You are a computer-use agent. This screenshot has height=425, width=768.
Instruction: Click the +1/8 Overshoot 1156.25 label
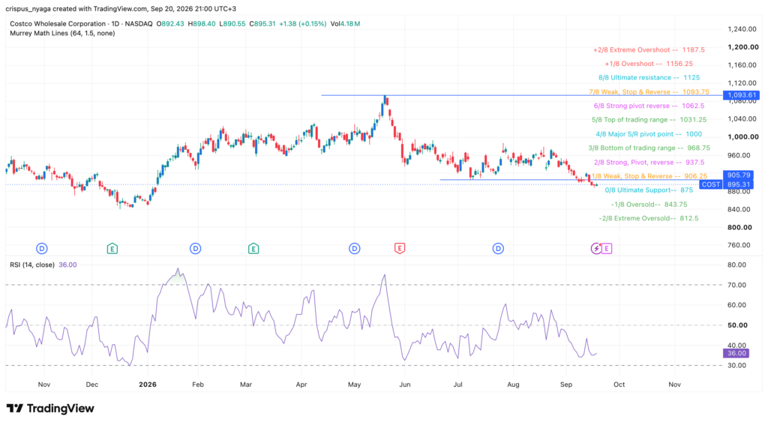(x=648, y=64)
